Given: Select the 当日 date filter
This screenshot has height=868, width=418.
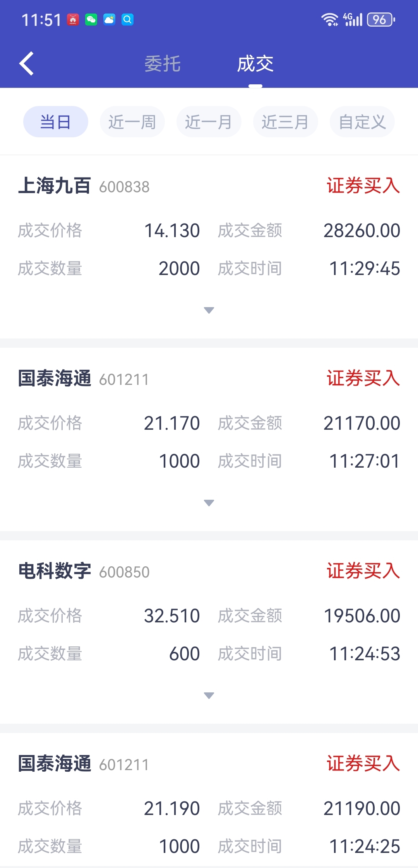Looking at the screenshot, I should click(x=56, y=122).
